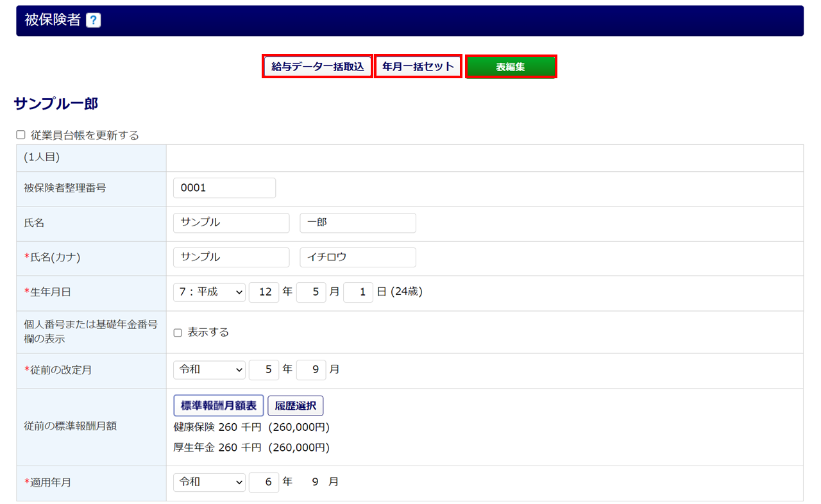Viewport: 821px width, 504px height.
Task: Click the 氏名 given name field 一郎
Action: click(358, 223)
